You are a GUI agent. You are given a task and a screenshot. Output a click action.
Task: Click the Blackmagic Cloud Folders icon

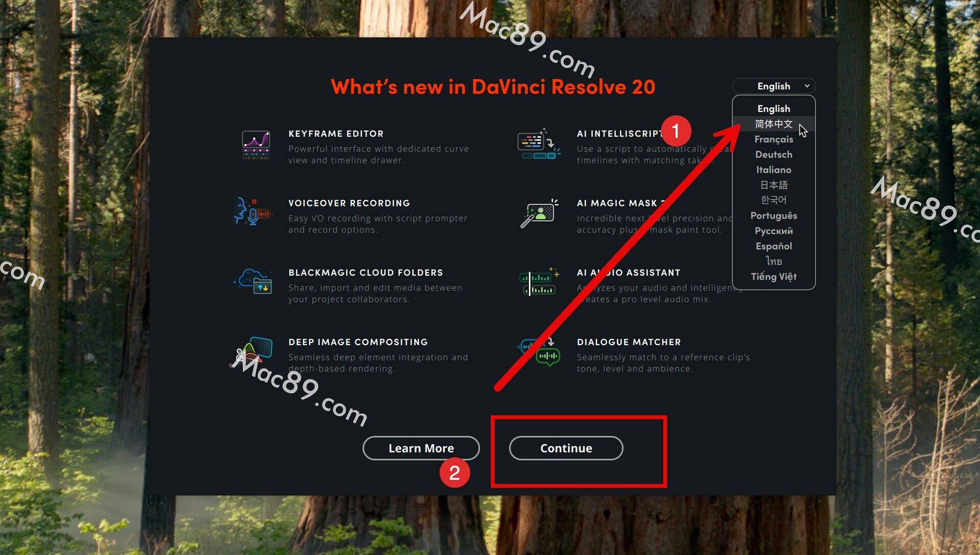pyautogui.click(x=254, y=281)
